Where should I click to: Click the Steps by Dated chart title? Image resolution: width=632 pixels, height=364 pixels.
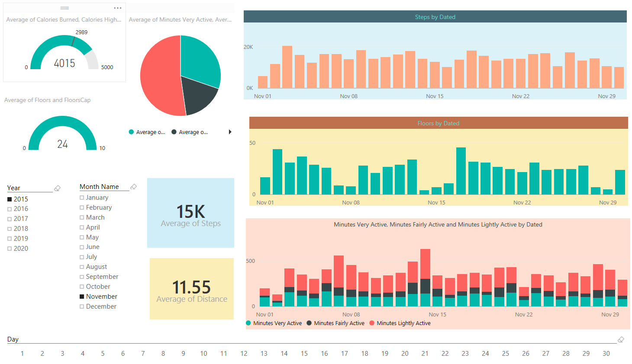[x=435, y=17]
